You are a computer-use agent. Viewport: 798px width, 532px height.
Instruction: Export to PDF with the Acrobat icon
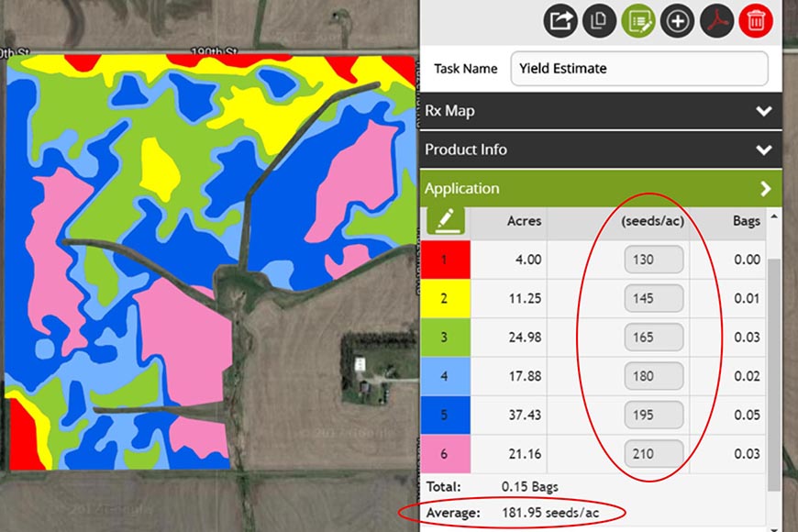tap(717, 20)
